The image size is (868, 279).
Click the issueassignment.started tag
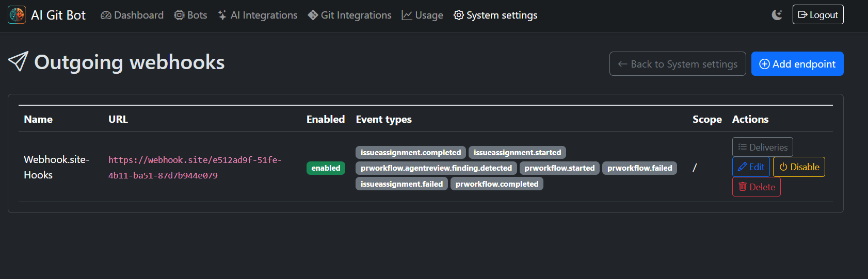(x=517, y=153)
